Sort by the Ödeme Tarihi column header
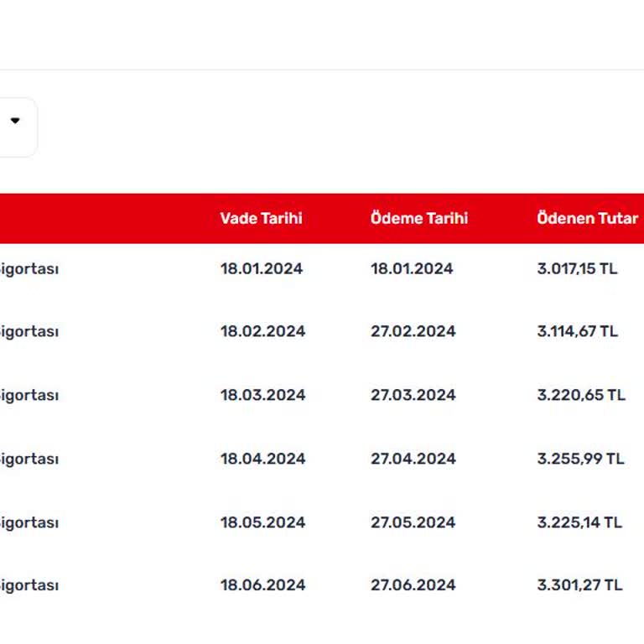Viewport: 644px width, 644px height. pyautogui.click(x=418, y=219)
